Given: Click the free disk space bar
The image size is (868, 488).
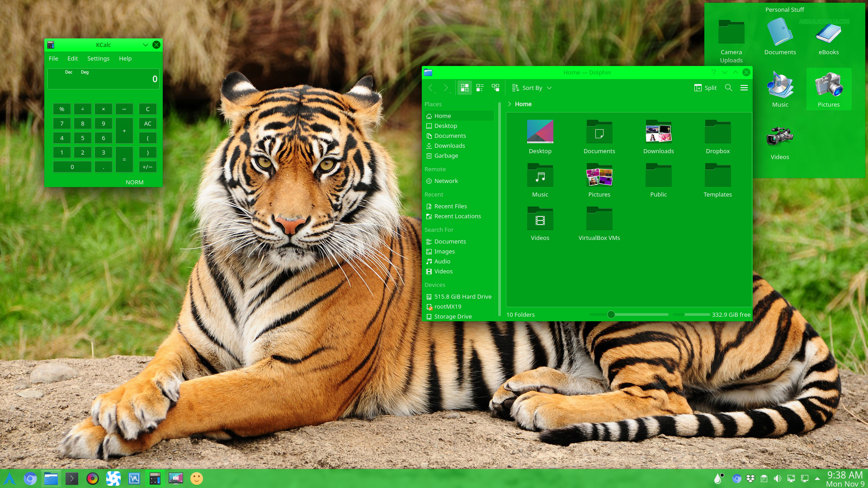Looking at the screenshot, I should (x=691, y=314).
